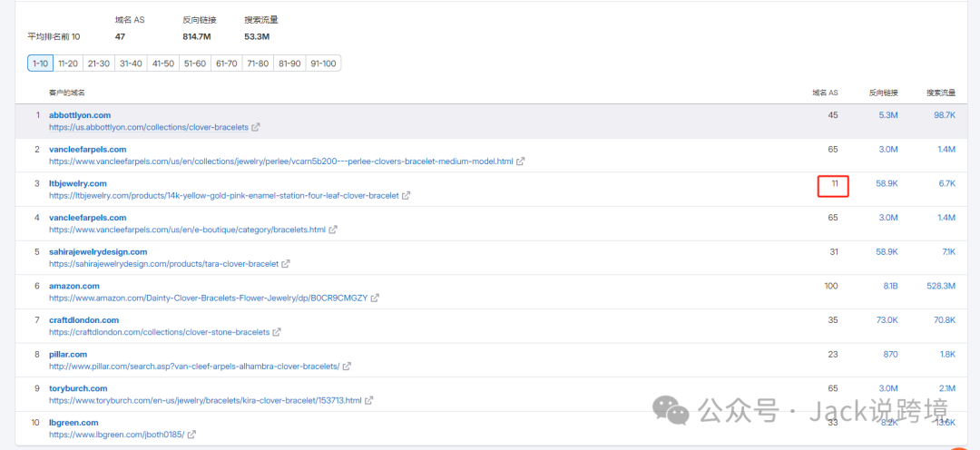Click external link icon next to lbgreen.com URL

click(191, 435)
